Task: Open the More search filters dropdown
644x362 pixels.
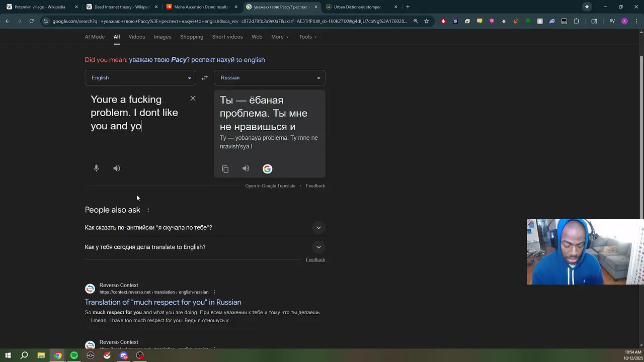Action: coord(280,37)
